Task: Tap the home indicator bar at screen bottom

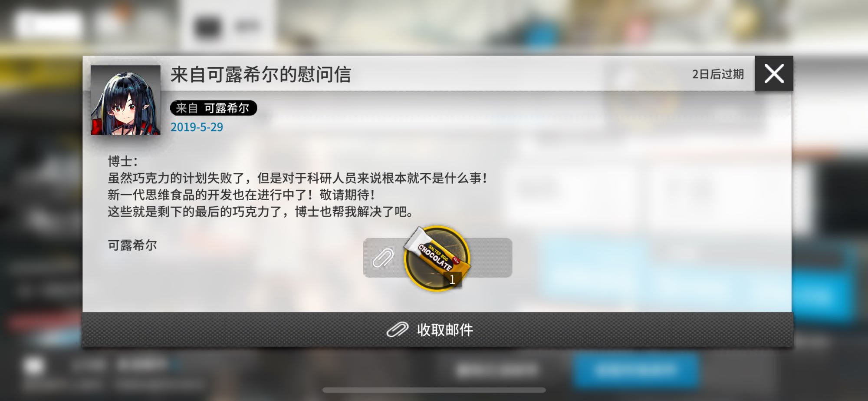Action: (x=434, y=390)
